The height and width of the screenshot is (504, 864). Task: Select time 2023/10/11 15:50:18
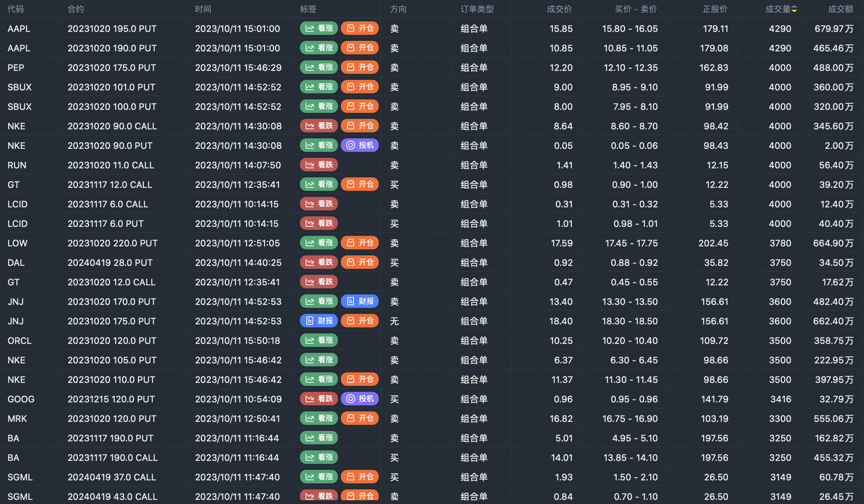point(237,340)
